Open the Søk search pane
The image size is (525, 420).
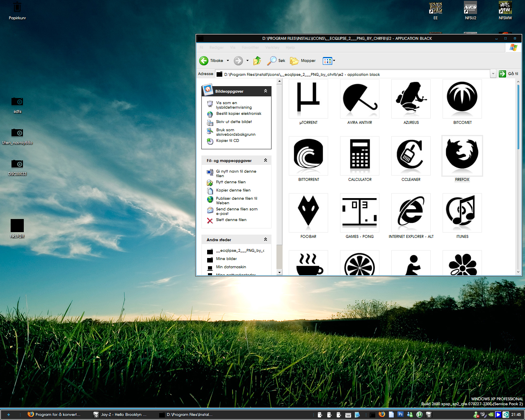[276, 61]
